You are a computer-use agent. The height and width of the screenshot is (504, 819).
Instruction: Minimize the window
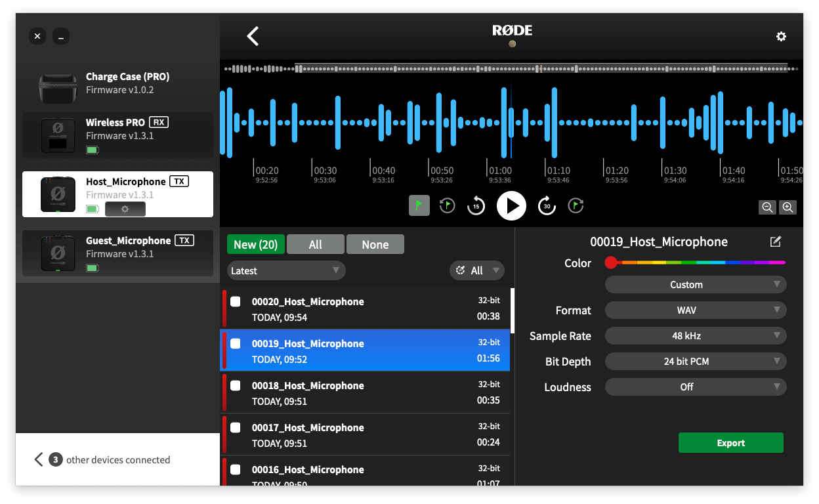61,37
